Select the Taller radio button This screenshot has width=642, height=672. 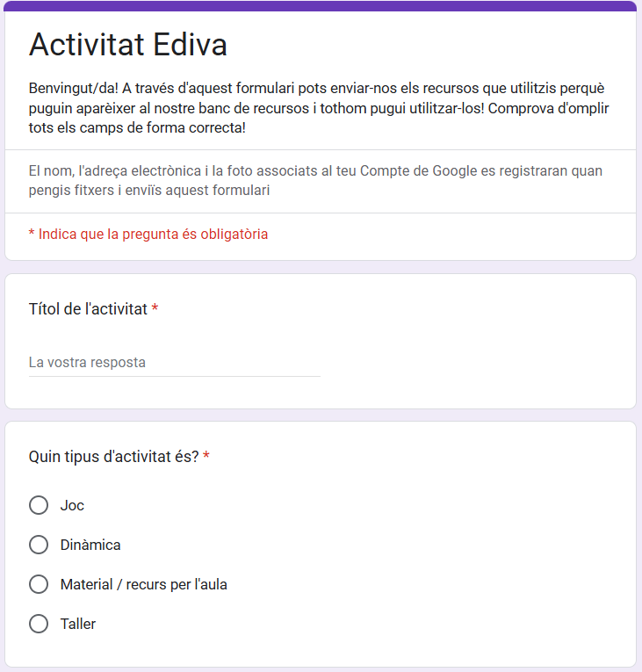39,624
